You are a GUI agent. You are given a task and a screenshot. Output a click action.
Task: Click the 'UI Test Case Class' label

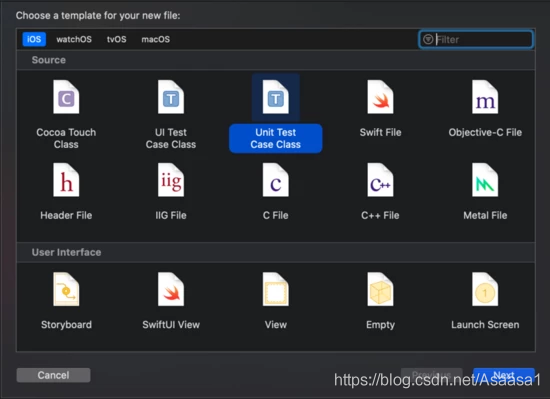point(171,138)
